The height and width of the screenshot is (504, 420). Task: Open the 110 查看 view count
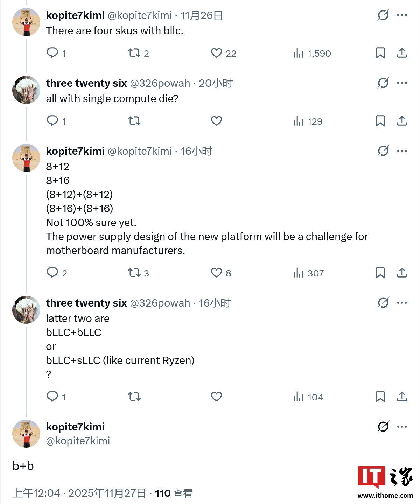(x=174, y=493)
